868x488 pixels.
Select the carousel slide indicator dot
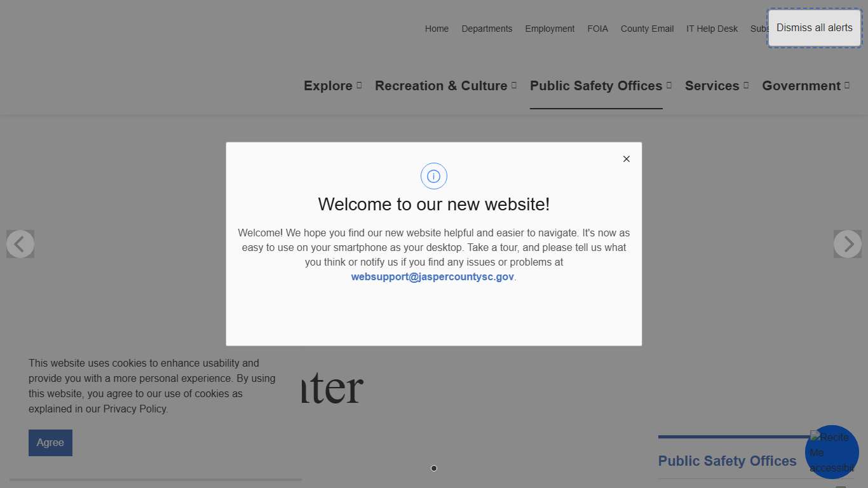coord(434,468)
